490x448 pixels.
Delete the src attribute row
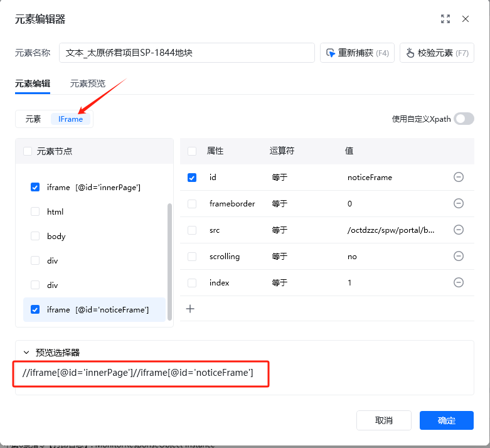point(459,230)
